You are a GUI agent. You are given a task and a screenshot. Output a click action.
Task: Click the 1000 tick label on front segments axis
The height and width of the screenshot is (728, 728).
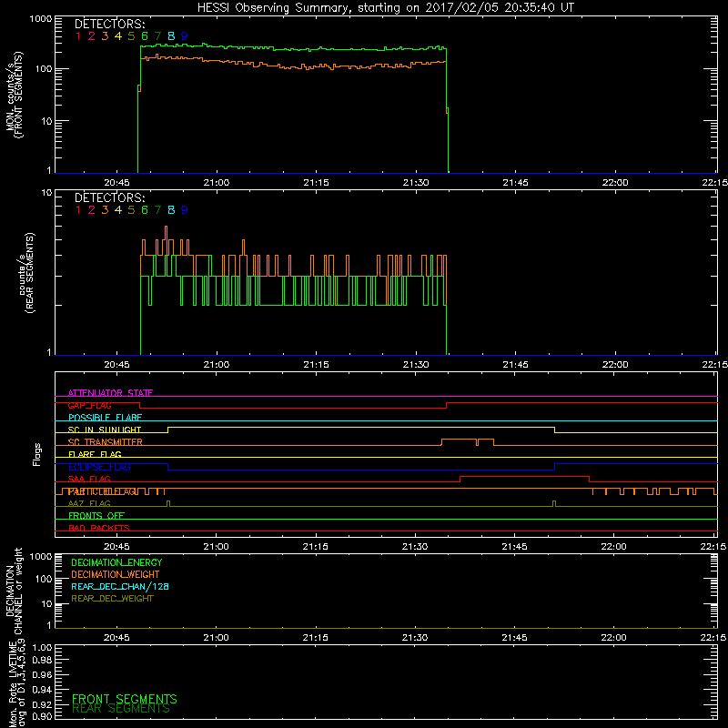click(41, 19)
